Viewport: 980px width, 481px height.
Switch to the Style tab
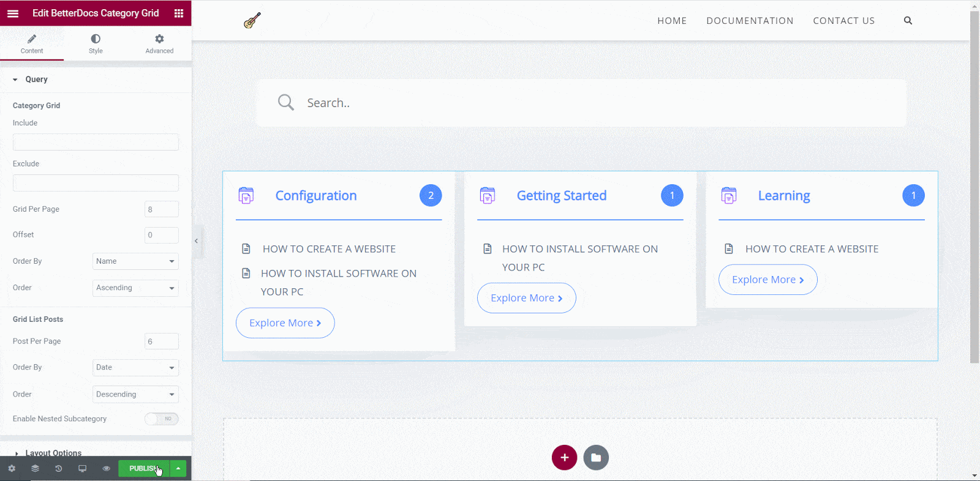click(x=96, y=43)
